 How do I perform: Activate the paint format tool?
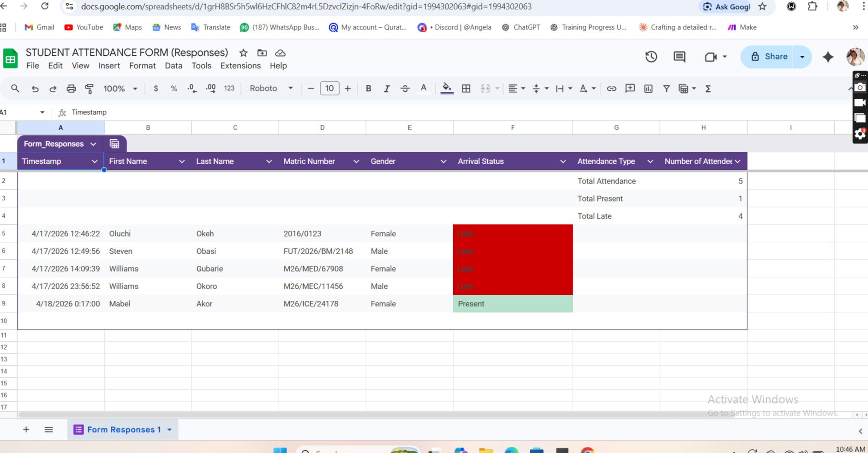tap(90, 89)
